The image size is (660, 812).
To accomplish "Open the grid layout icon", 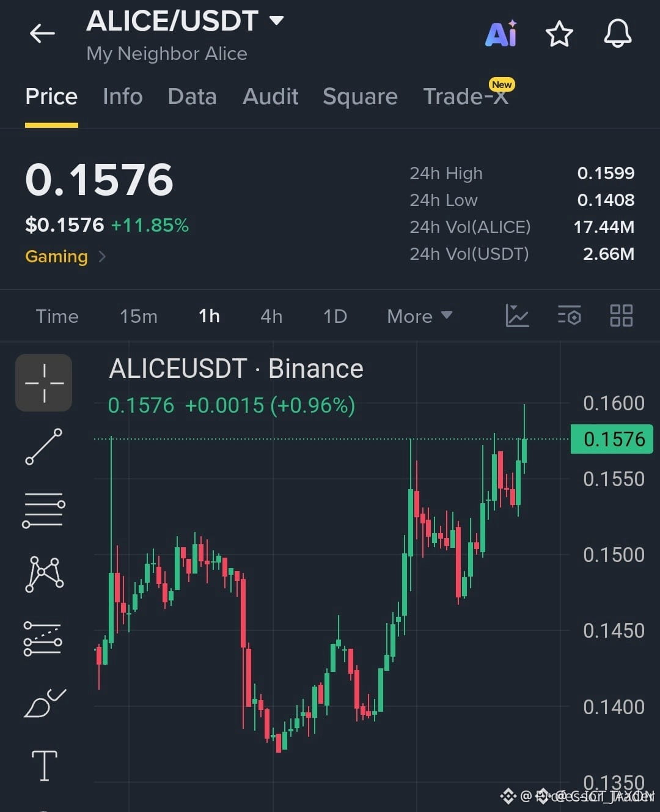I will click(x=621, y=316).
